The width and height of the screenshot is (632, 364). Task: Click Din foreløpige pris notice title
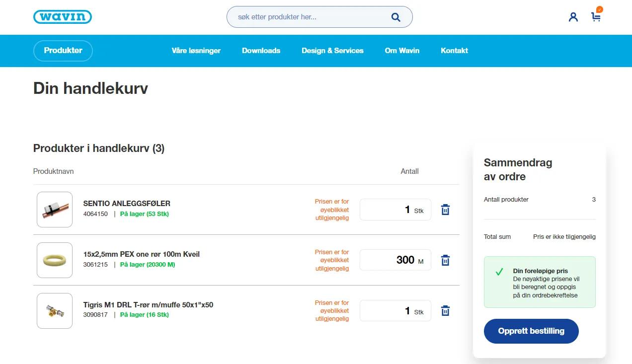(541, 271)
